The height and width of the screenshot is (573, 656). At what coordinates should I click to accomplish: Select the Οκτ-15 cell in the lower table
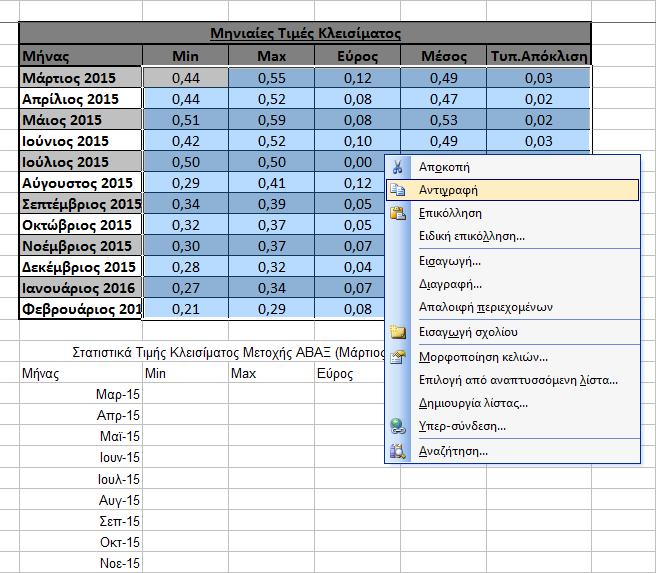[81, 542]
